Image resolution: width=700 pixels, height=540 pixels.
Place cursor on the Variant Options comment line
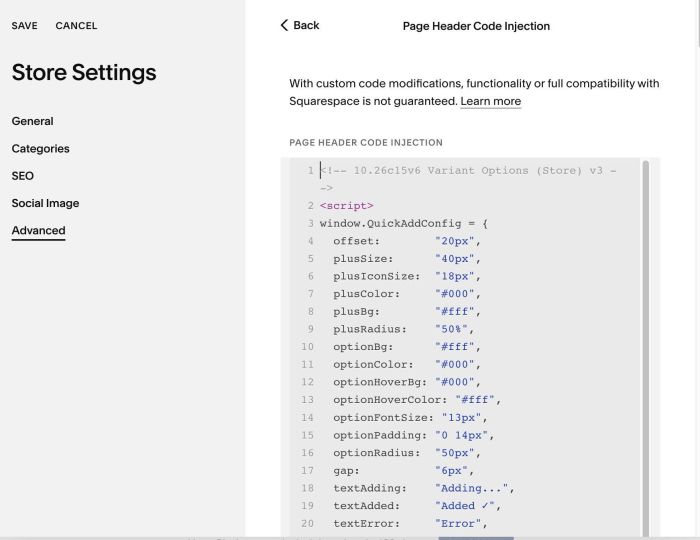[468, 170]
